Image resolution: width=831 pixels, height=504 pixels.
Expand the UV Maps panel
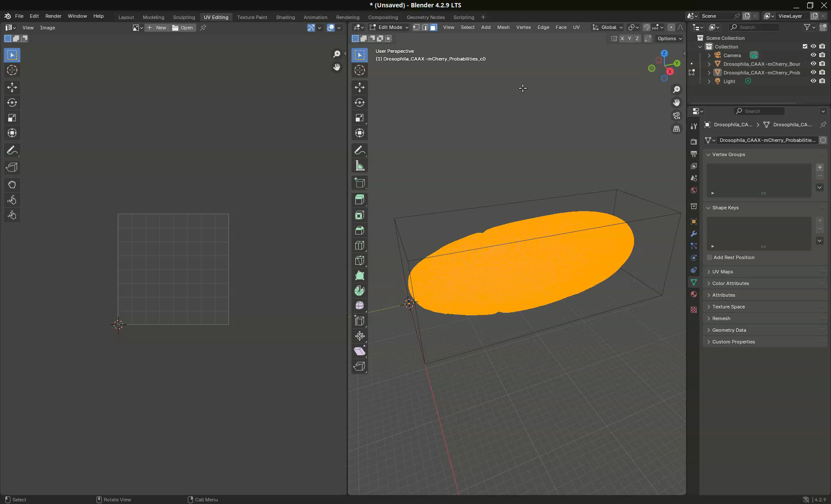coord(722,272)
